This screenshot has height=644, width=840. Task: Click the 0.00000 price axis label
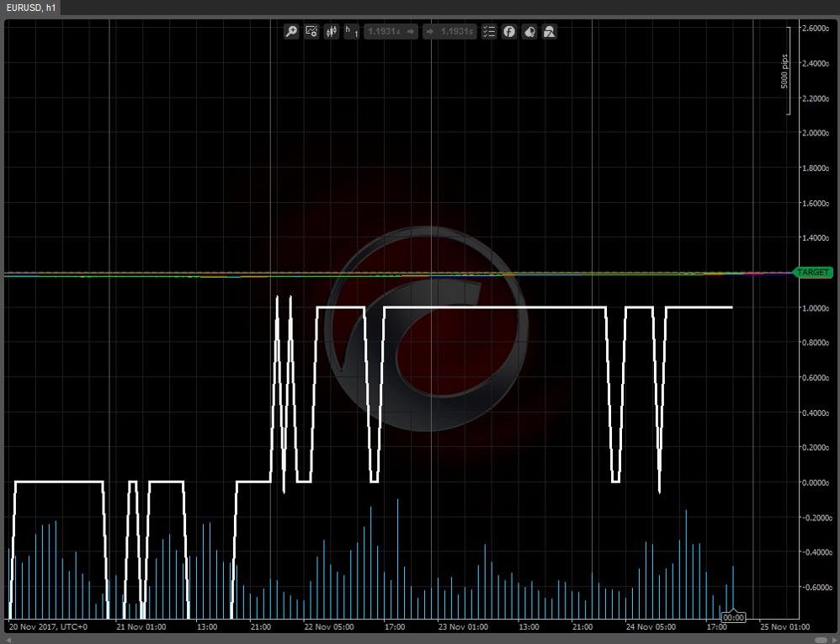(816, 482)
